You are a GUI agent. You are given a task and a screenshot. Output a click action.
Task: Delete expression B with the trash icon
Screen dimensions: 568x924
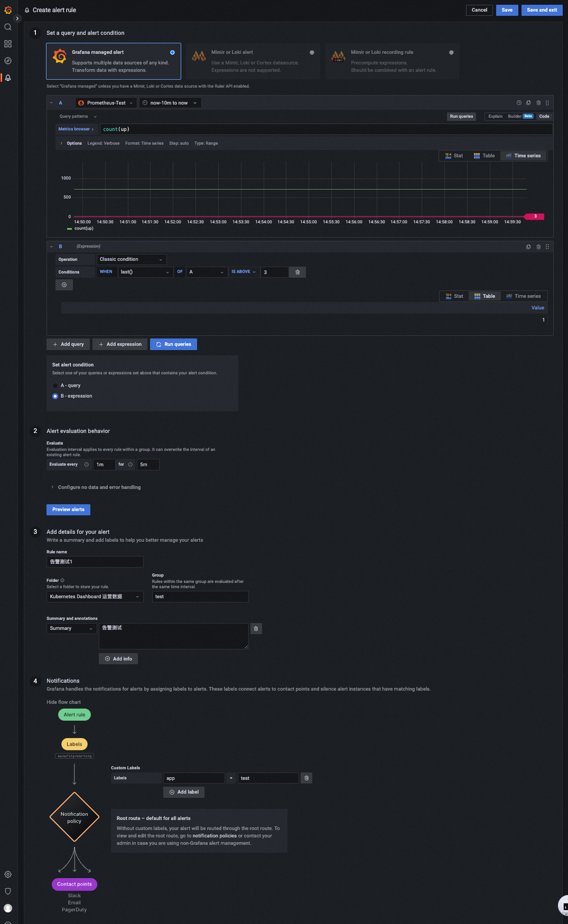pos(538,247)
